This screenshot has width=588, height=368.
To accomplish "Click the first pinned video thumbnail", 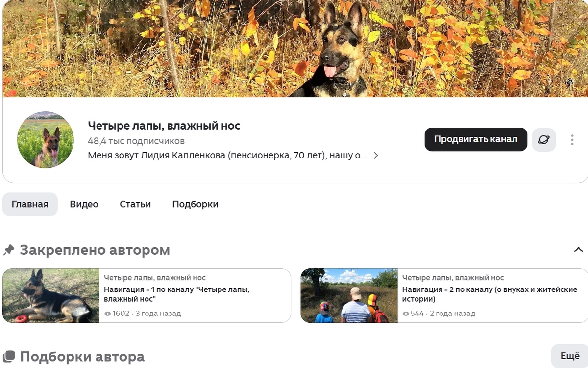I will pos(50,294).
